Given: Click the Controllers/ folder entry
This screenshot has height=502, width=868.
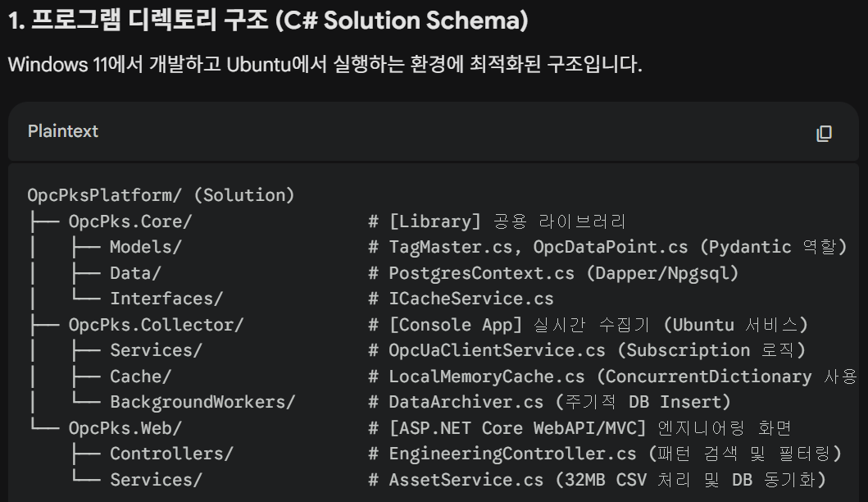Looking at the screenshot, I should pos(171,454).
